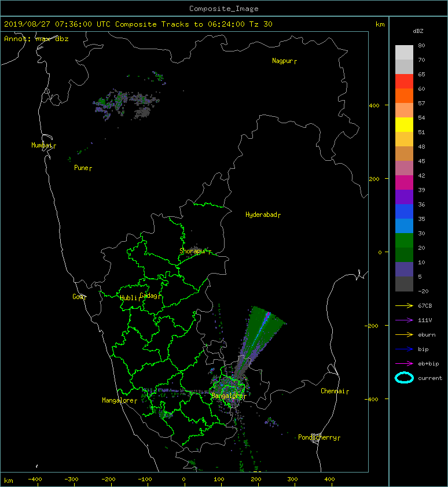Click the 0 tick on horizontal axis

click(184, 479)
